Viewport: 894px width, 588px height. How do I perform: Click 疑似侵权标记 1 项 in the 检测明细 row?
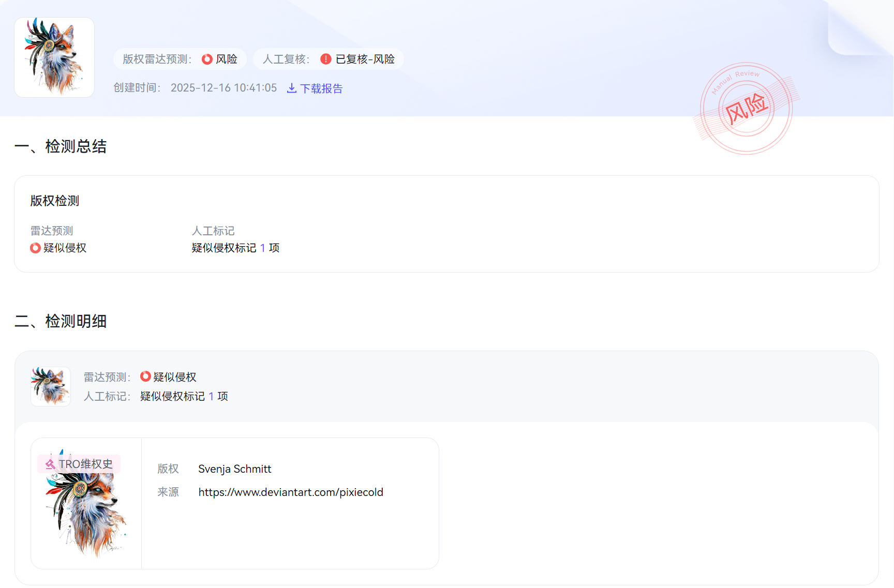tap(184, 397)
